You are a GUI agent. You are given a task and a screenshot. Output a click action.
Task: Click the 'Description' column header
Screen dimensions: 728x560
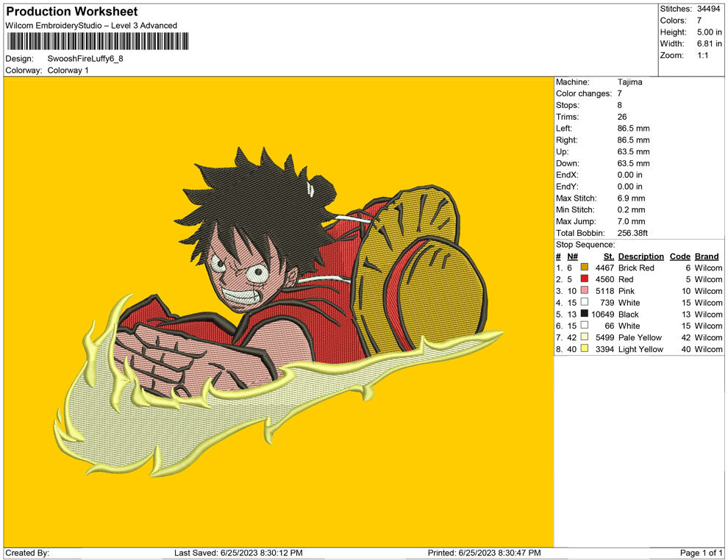pyautogui.click(x=640, y=256)
